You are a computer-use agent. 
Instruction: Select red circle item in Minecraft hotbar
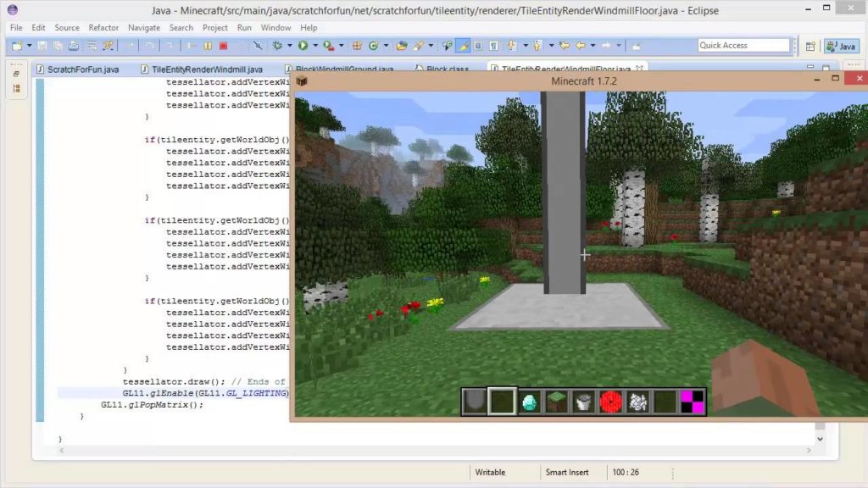click(x=610, y=402)
